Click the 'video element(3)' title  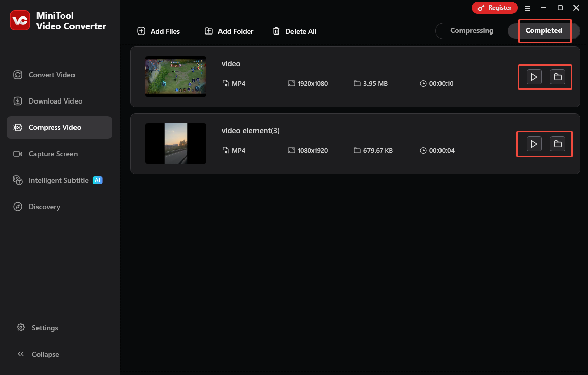250,130
